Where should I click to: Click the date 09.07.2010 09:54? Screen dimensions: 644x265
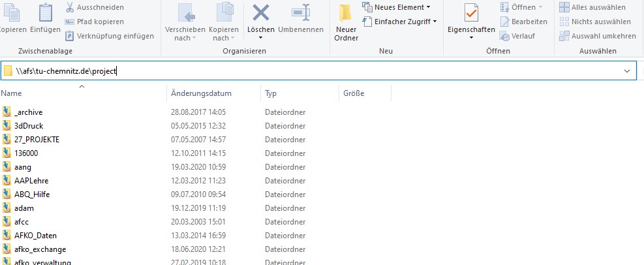(x=198, y=195)
